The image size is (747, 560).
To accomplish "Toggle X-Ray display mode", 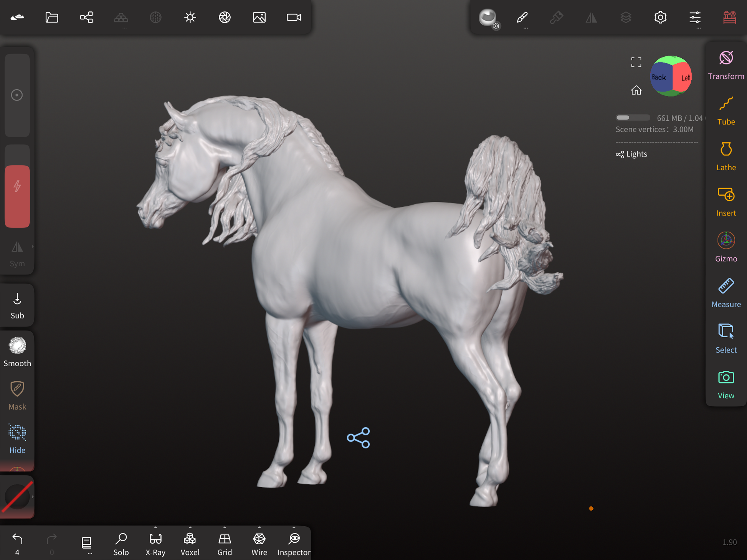I will click(155, 544).
